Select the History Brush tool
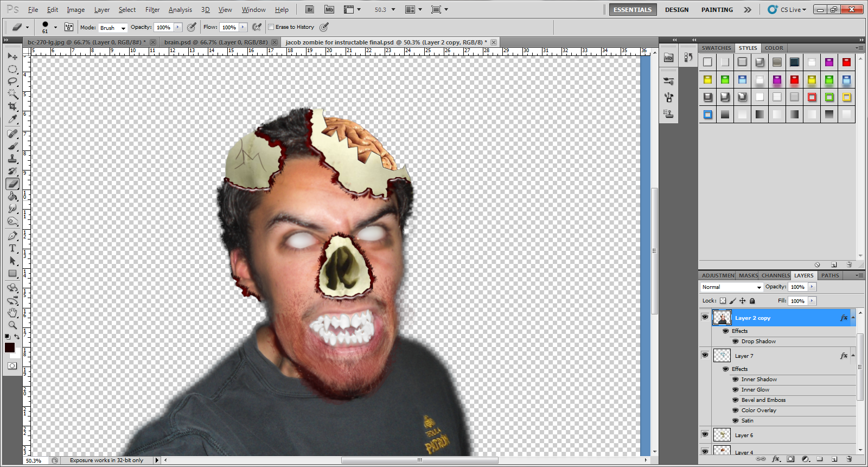Viewport: 868px width, 467px height. (12, 171)
